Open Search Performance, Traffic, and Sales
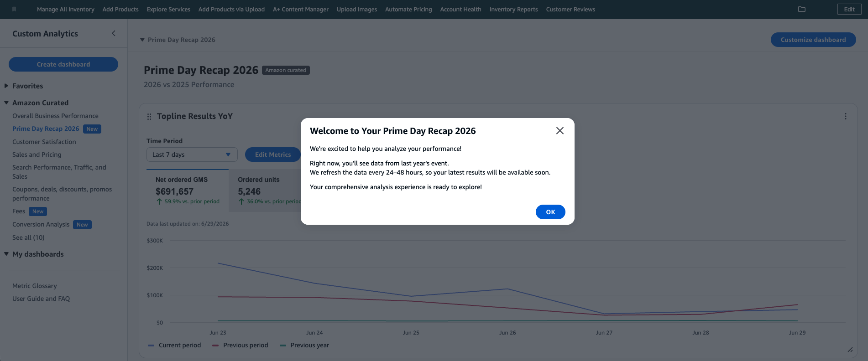Screen dimensions: 868x361 (59, 172)
